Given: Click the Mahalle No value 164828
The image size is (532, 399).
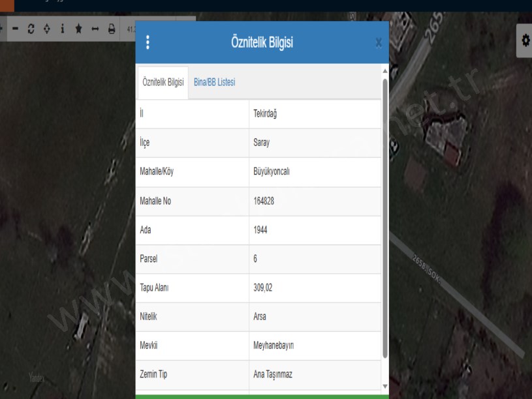Looking at the screenshot, I should click(x=315, y=201).
